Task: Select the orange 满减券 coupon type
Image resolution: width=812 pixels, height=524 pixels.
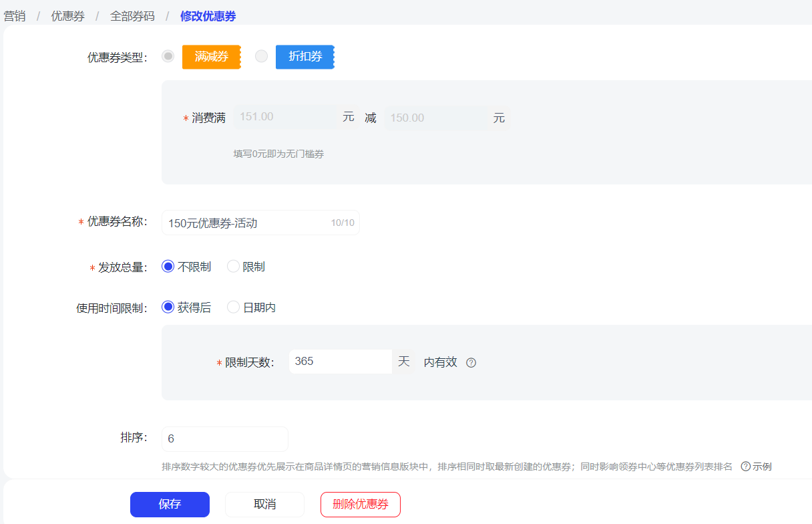Action: [x=211, y=56]
